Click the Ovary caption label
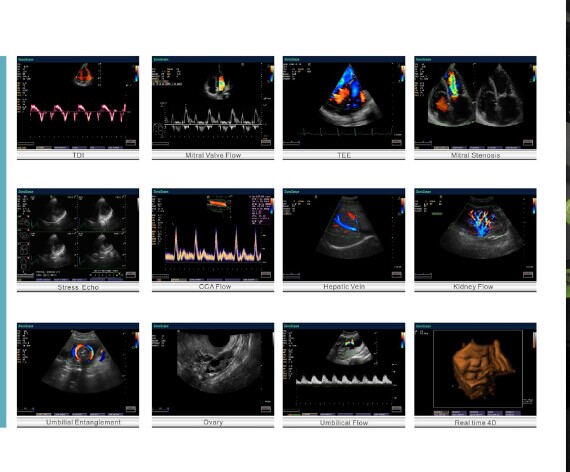This screenshot has height=472, width=570. tap(213, 422)
